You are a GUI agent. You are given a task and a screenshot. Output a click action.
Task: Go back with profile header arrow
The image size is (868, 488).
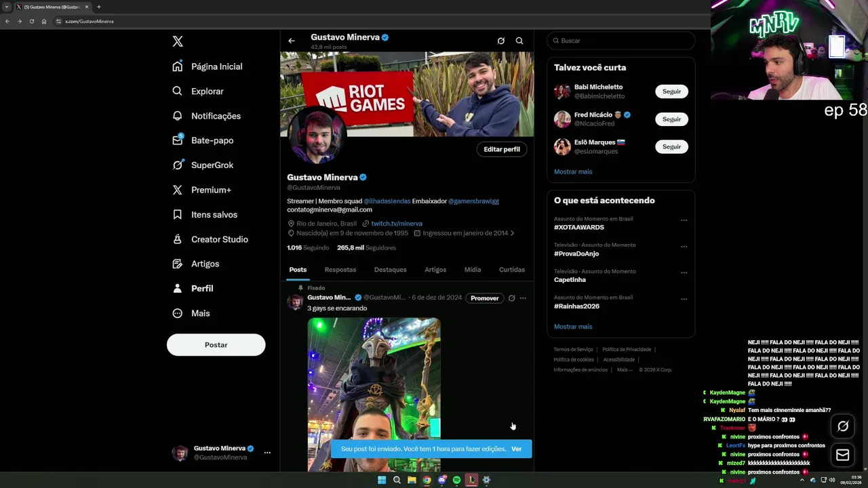(x=292, y=41)
